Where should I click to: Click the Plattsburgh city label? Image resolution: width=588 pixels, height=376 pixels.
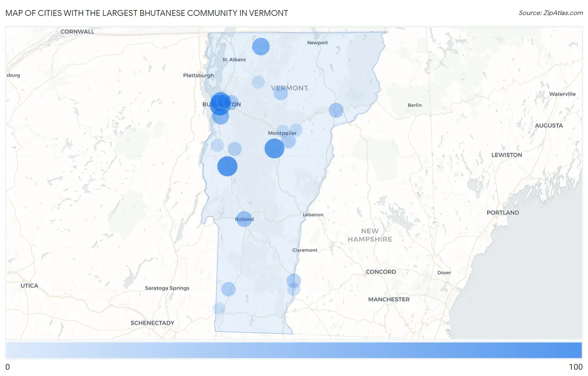pyautogui.click(x=198, y=75)
